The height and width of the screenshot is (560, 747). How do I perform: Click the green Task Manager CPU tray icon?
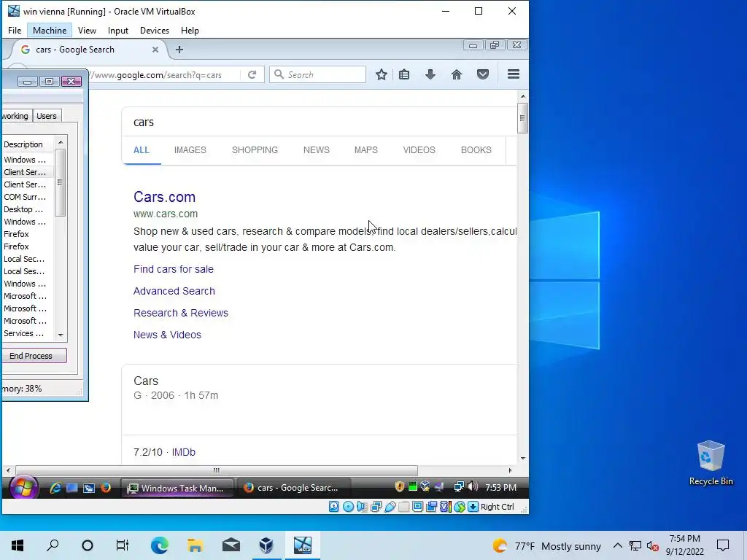(413, 486)
